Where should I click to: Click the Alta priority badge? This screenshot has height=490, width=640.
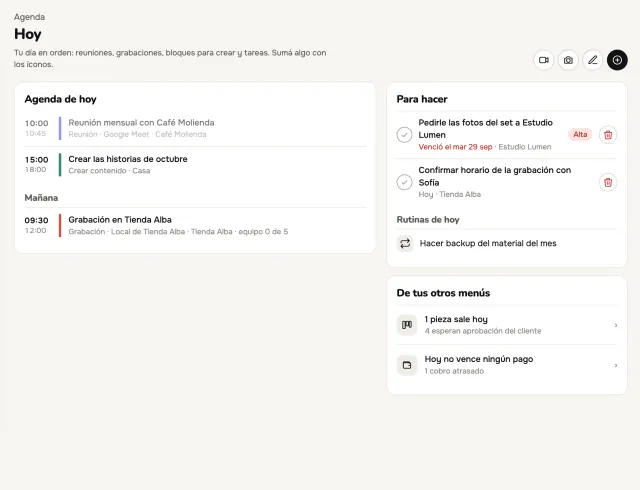(580, 134)
